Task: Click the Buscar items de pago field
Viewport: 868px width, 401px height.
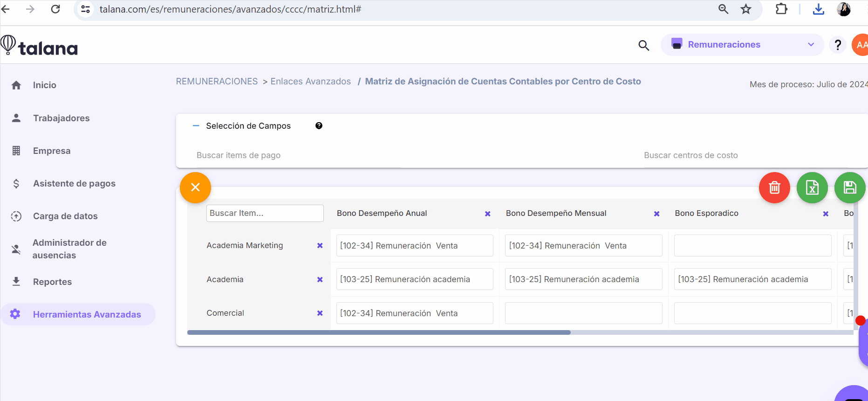Action: pos(298,155)
